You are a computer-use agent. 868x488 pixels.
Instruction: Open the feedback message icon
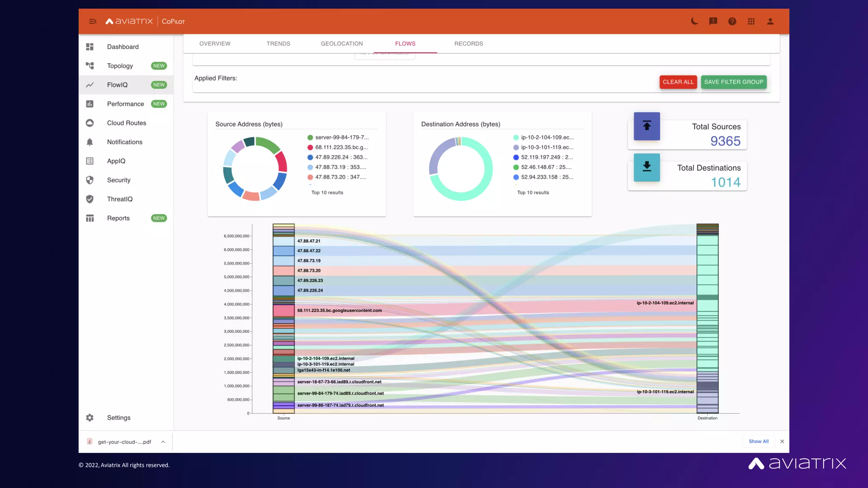713,21
